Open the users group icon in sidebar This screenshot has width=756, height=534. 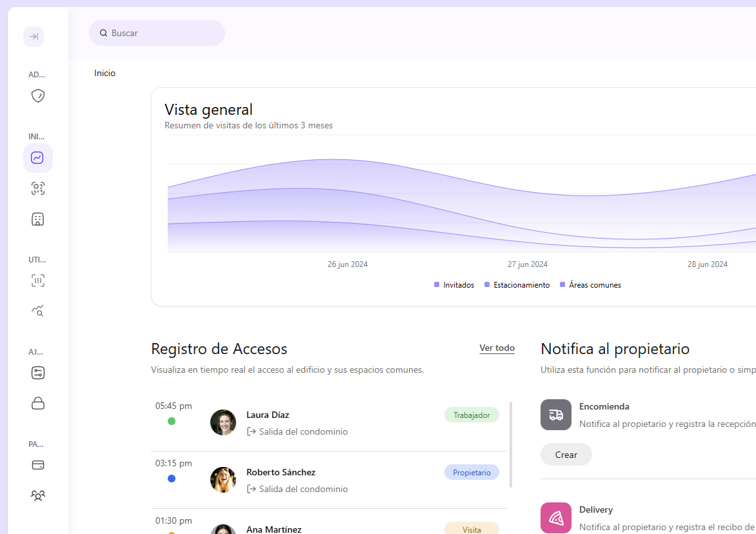(37, 495)
